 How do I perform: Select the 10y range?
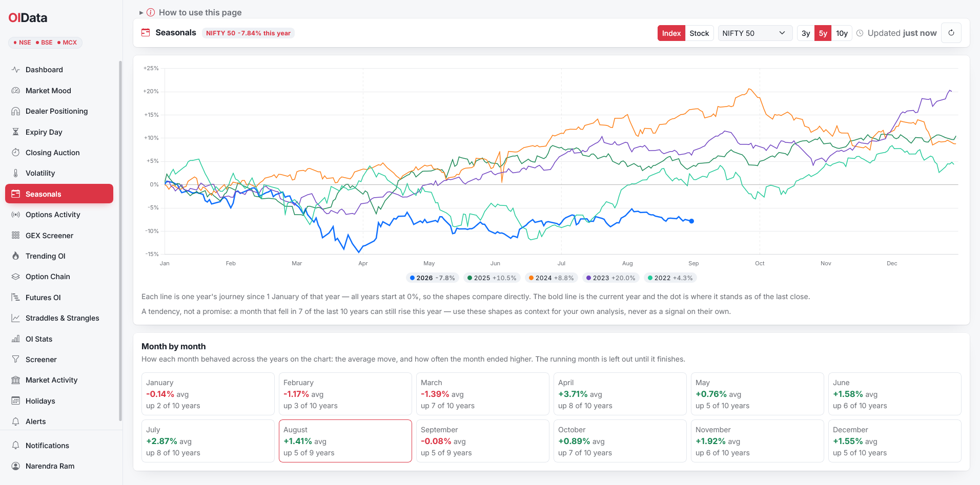pos(842,33)
